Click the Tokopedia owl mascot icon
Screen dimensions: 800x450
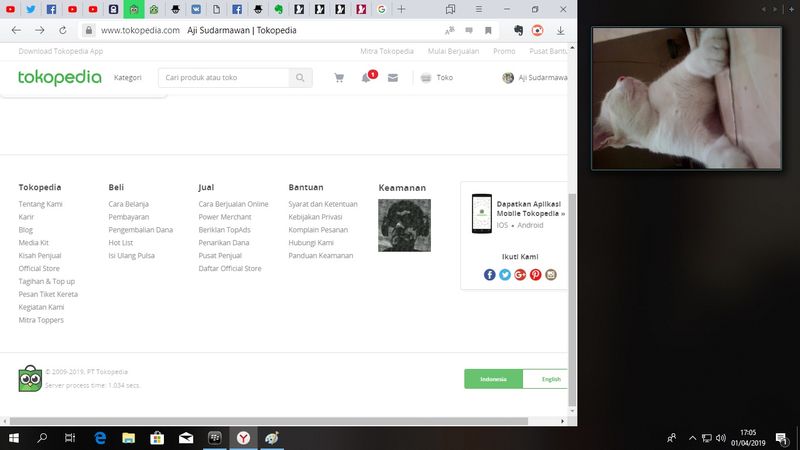coord(30,379)
